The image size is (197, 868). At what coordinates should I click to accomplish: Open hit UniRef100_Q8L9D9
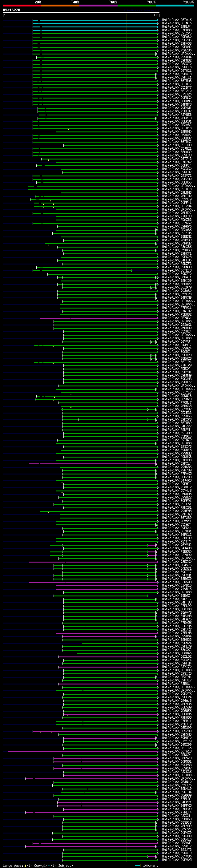[177, 826]
